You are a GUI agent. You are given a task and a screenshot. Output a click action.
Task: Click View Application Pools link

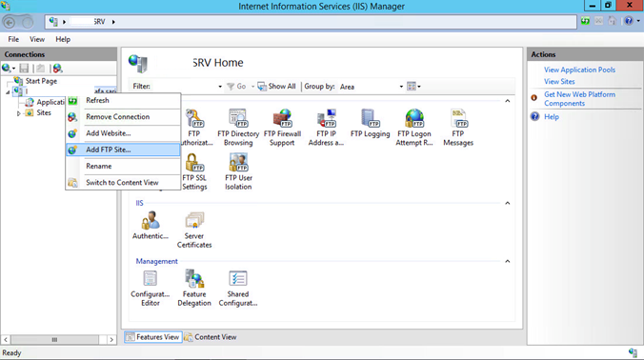pos(579,70)
